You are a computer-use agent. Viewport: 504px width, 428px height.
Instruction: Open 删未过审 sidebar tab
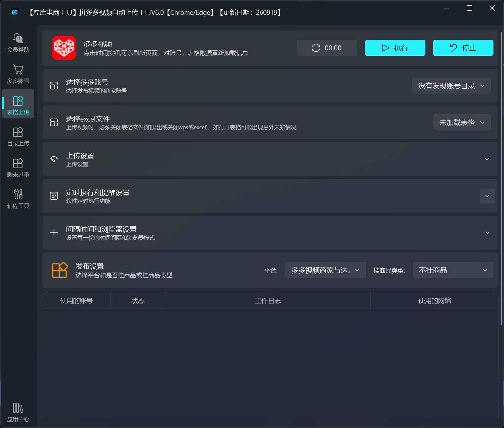click(18, 168)
